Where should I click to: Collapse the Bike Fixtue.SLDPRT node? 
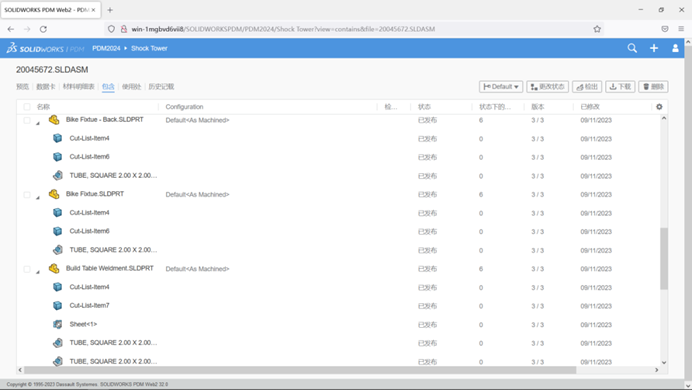click(38, 198)
